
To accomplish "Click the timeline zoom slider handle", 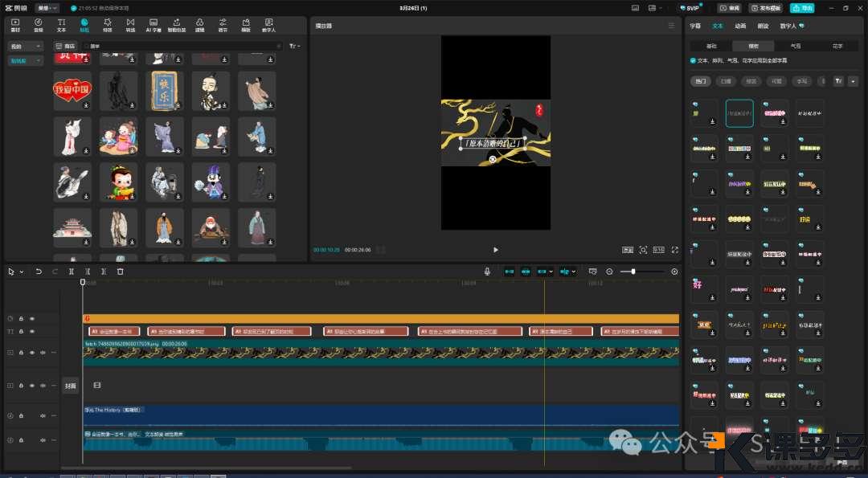I will [633, 272].
